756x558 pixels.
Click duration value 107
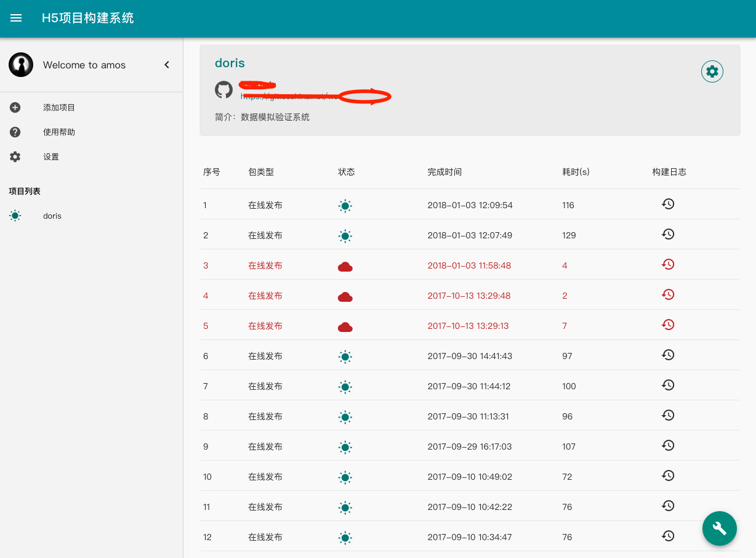569,447
